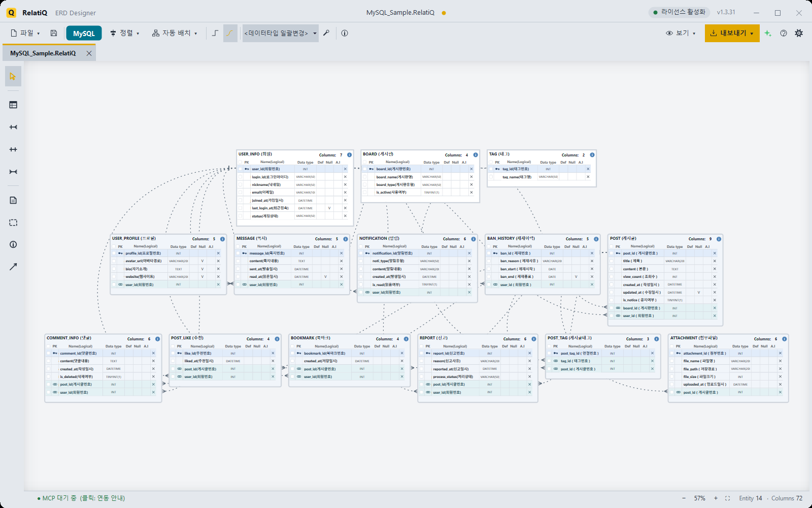This screenshot has width=812, height=508.
Task: Click the green sparkle AI icon
Action: pyautogui.click(x=768, y=33)
